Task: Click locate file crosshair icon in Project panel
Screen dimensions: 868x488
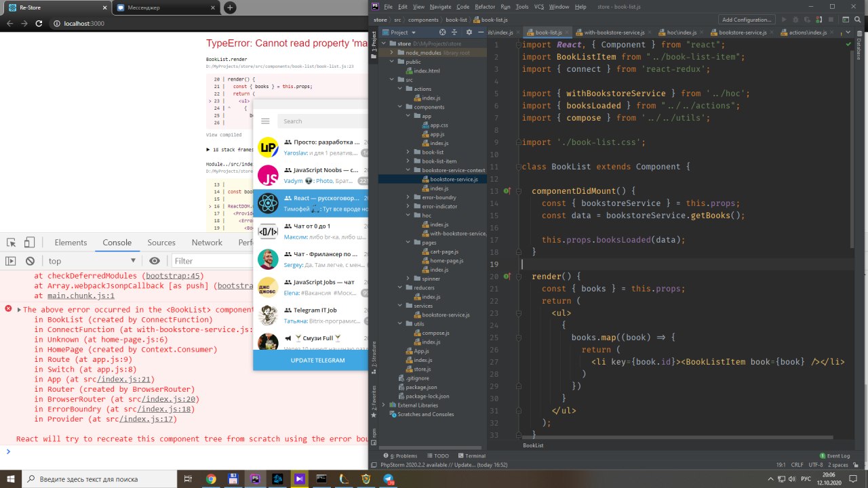Action: pyautogui.click(x=443, y=32)
